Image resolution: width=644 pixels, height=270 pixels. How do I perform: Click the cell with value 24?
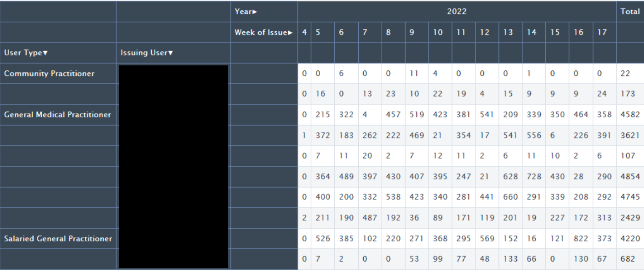coord(604,94)
